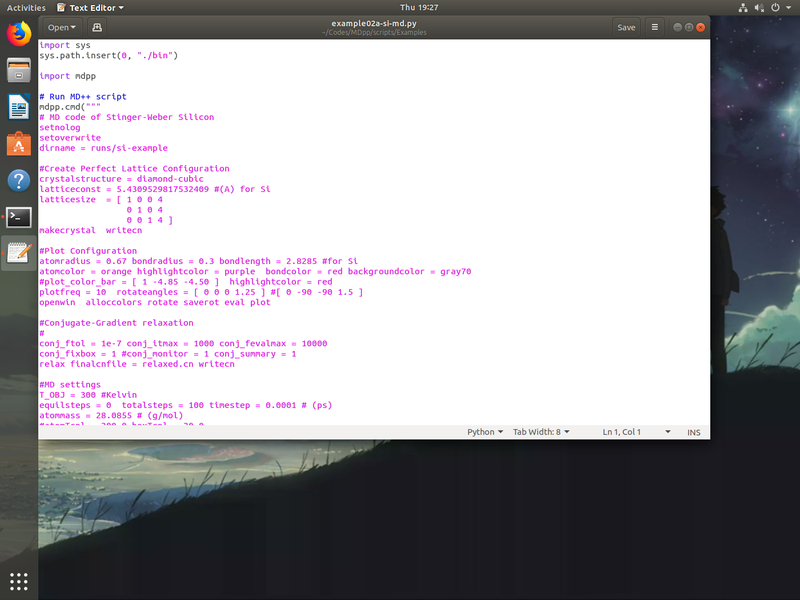Open Firefox from the dock

tap(19, 34)
